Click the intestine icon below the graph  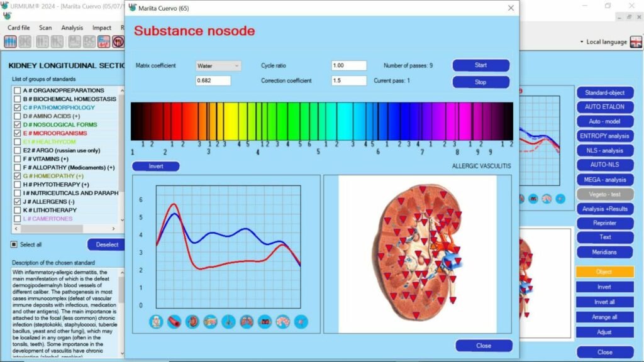[283, 322]
